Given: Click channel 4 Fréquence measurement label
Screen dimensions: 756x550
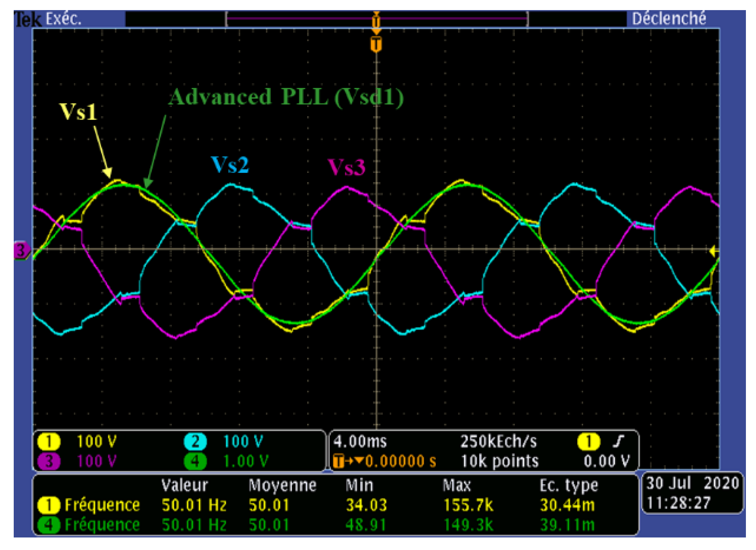Looking at the screenshot, I should 102,525.
